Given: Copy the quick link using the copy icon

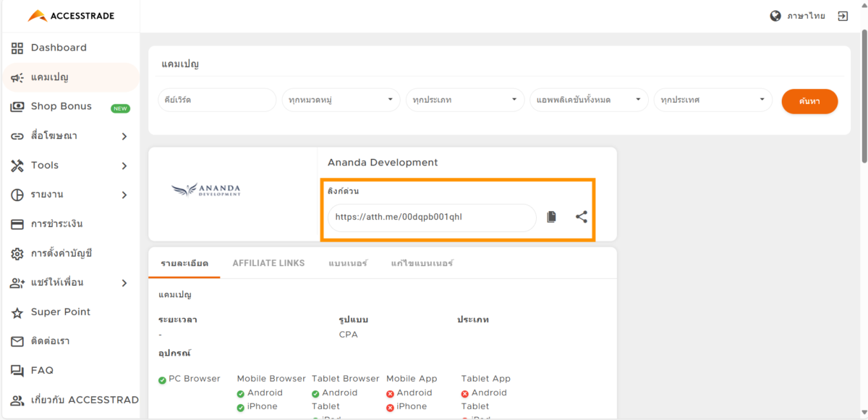Looking at the screenshot, I should (551, 216).
